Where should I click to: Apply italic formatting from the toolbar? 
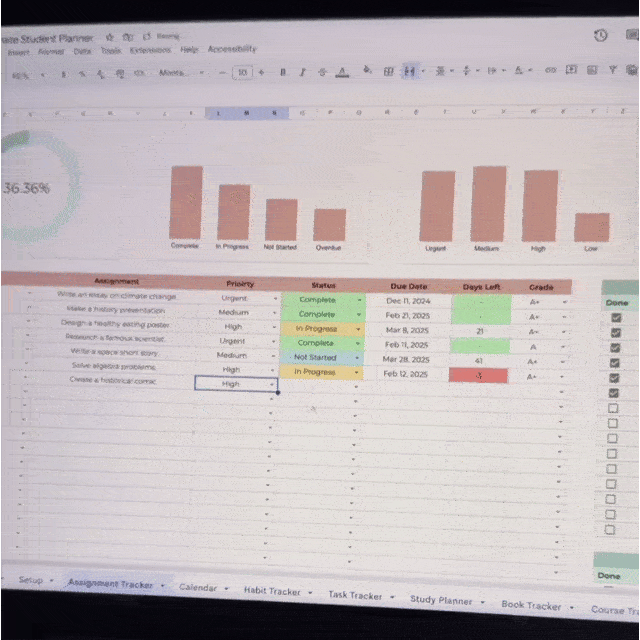pos(302,72)
